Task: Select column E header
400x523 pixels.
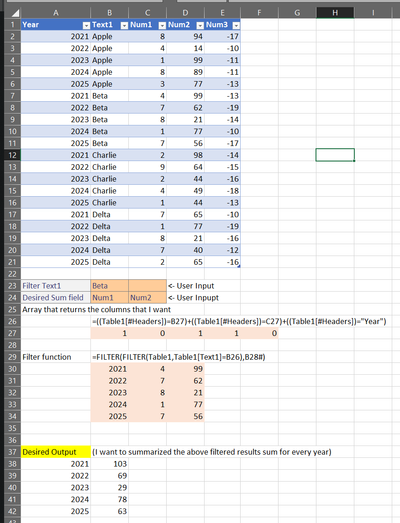Action: 223,13
